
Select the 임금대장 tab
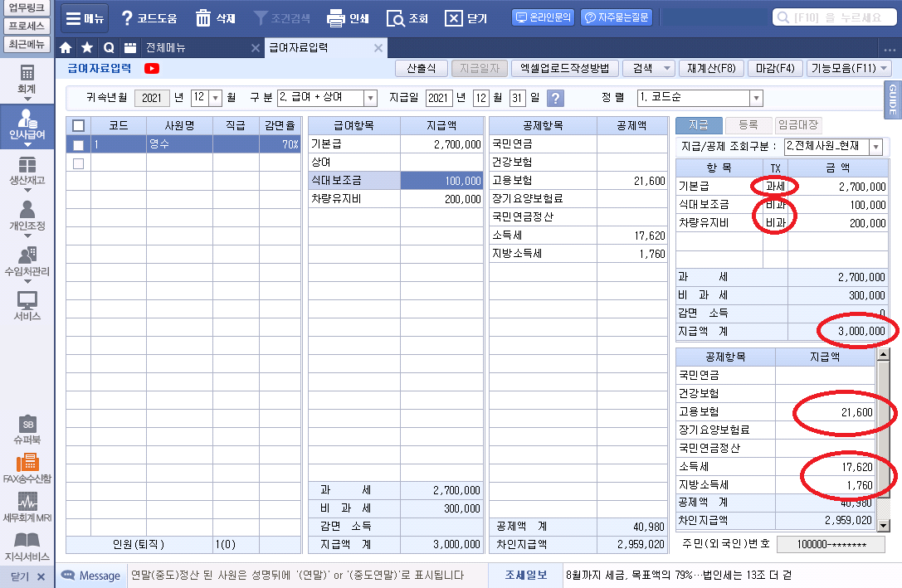(798, 124)
